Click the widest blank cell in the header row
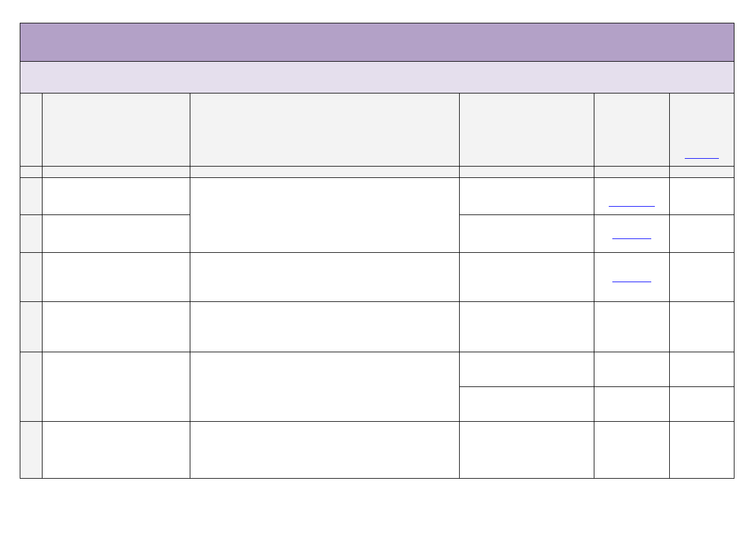The width and height of the screenshot is (756, 535). (324, 129)
